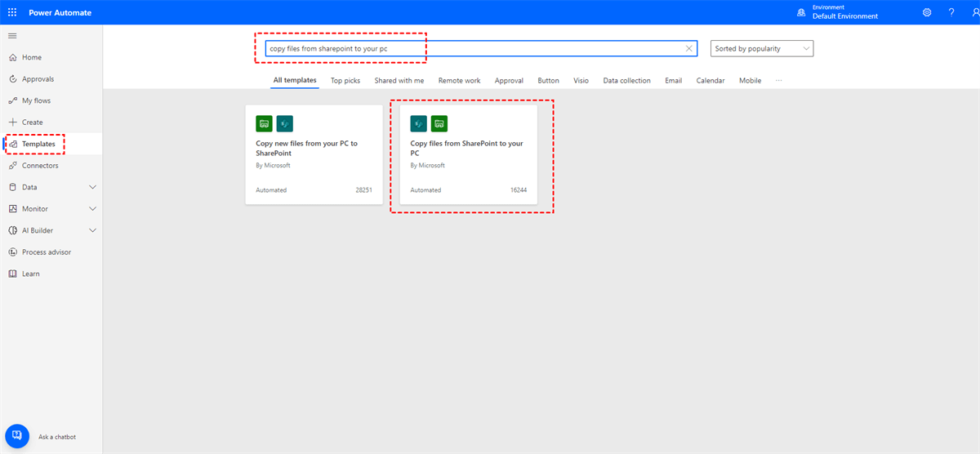Click the Environment picker icon
Image resolution: width=980 pixels, height=454 pixels.
801,12
